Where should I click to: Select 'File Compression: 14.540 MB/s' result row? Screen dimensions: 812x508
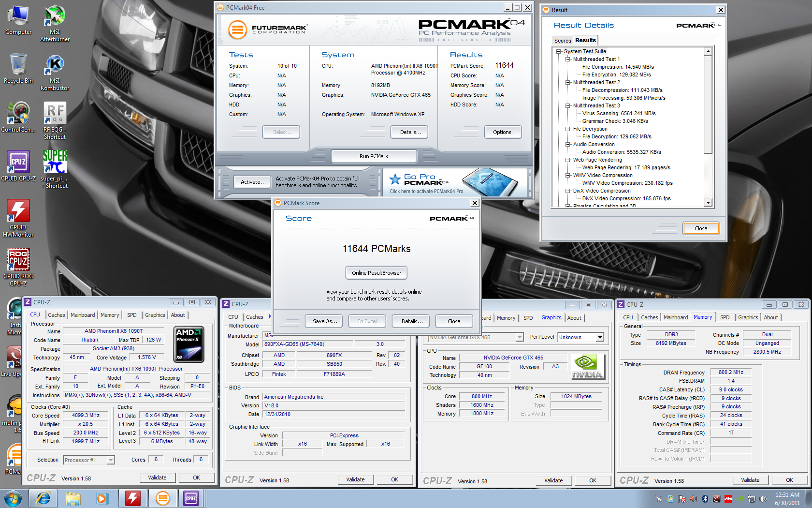(x=618, y=67)
